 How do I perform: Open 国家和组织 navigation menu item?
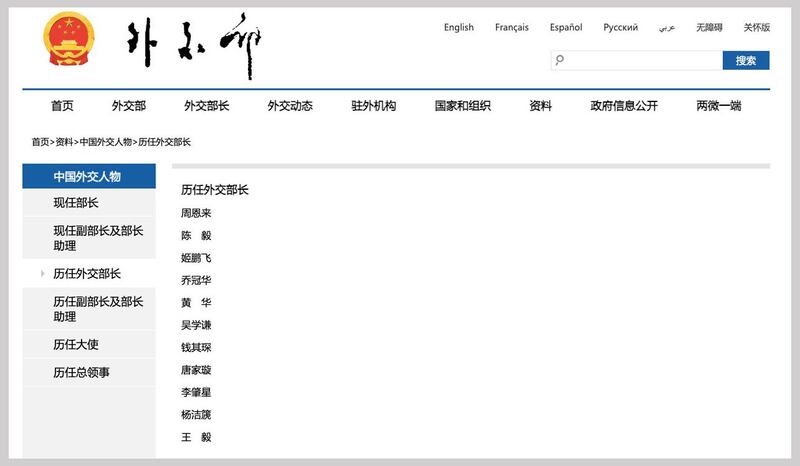463,106
